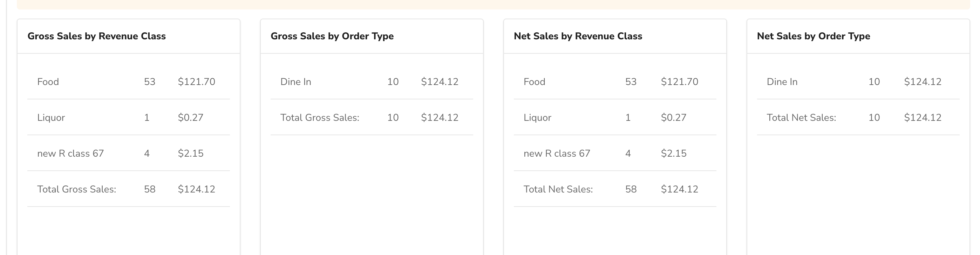Image resolution: width=980 pixels, height=255 pixels.
Task: Click the Net Sales by Order Type heading
Action: (814, 36)
